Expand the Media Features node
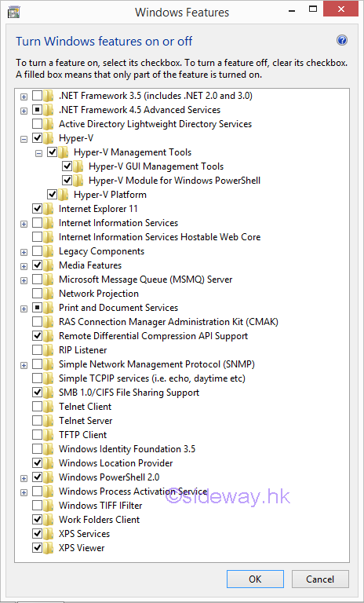 [x=24, y=266]
